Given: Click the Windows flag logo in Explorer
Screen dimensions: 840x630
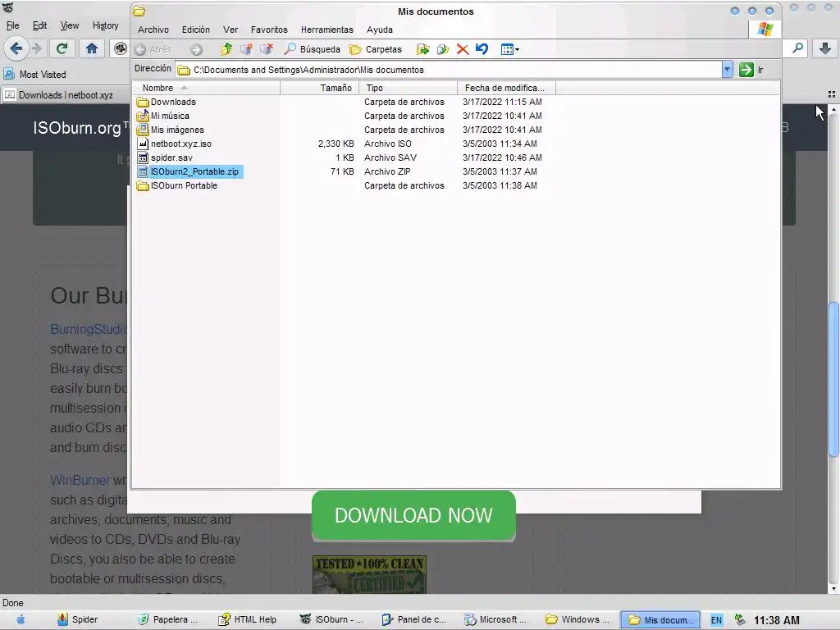Looking at the screenshot, I should 765,30.
